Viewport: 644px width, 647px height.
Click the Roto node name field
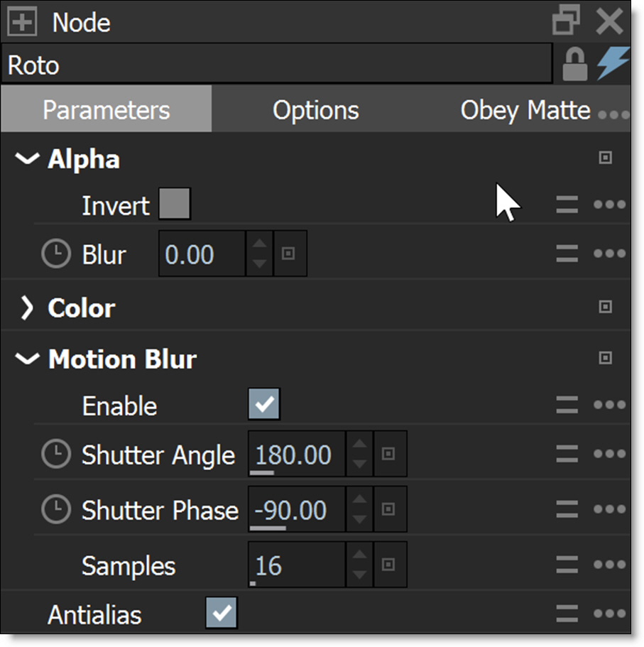pyautogui.click(x=277, y=65)
